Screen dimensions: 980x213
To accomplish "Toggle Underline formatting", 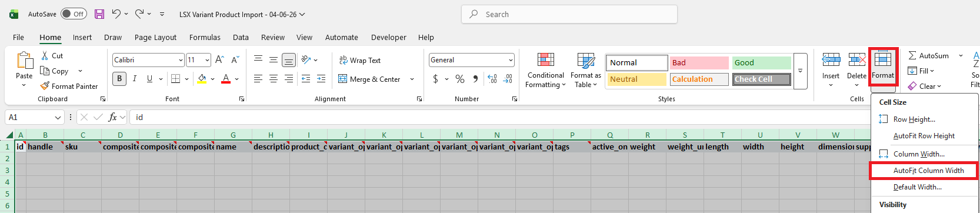I will click(x=149, y=79).
